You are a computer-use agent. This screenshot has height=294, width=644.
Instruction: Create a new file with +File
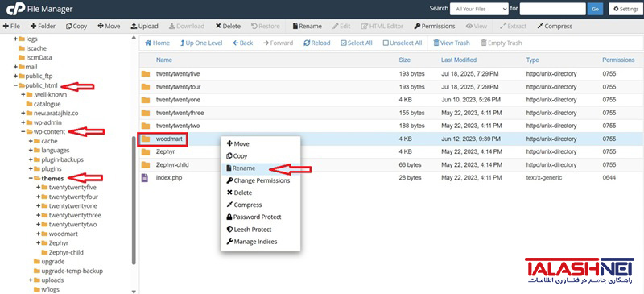(x=11, y=27)
